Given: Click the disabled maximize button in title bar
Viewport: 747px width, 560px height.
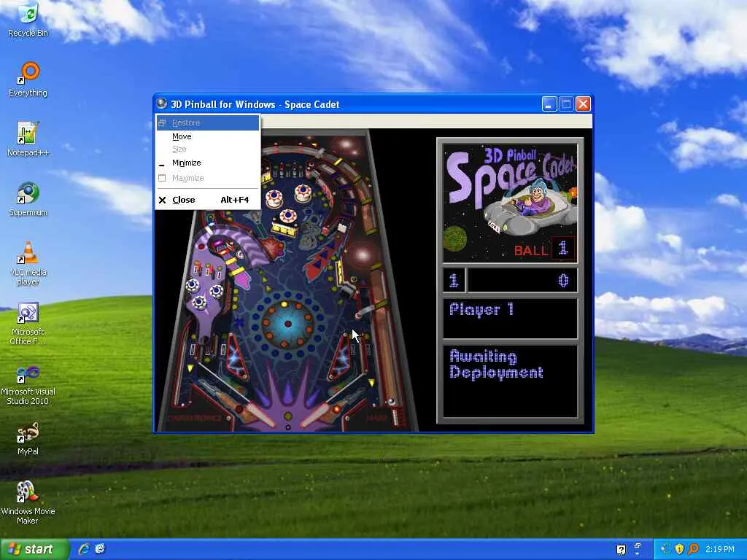Looking at the screenshot, I should pyautogui.click(x=566, y=104).
